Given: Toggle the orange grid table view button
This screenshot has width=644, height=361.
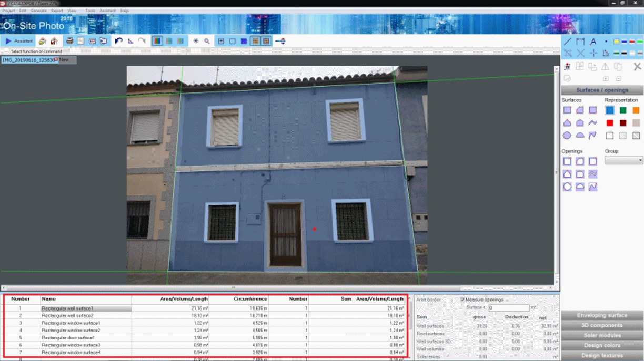Looking at the screenshot, I should 256,41.
